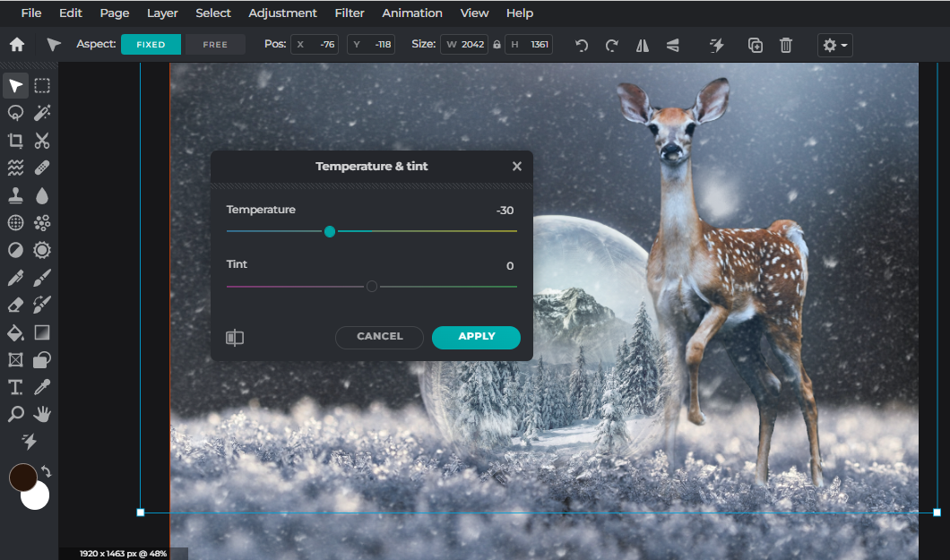
Task: Click the Tint slider handle
Action: tap(372, 286)
